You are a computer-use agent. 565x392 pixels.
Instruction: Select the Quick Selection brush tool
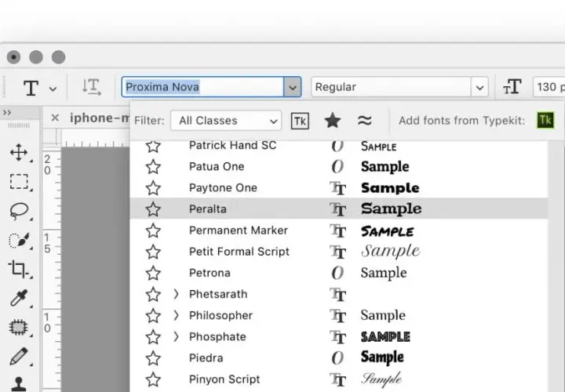pyautogui.click(x=19, y=240)
